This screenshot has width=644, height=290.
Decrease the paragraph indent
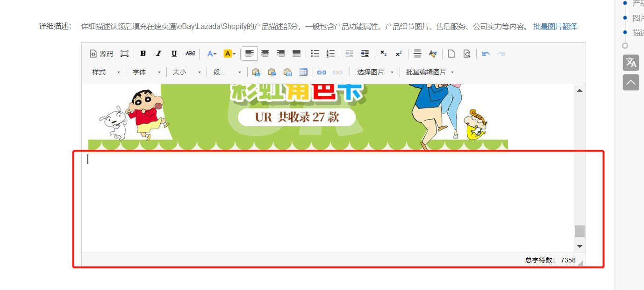(349, 54)
